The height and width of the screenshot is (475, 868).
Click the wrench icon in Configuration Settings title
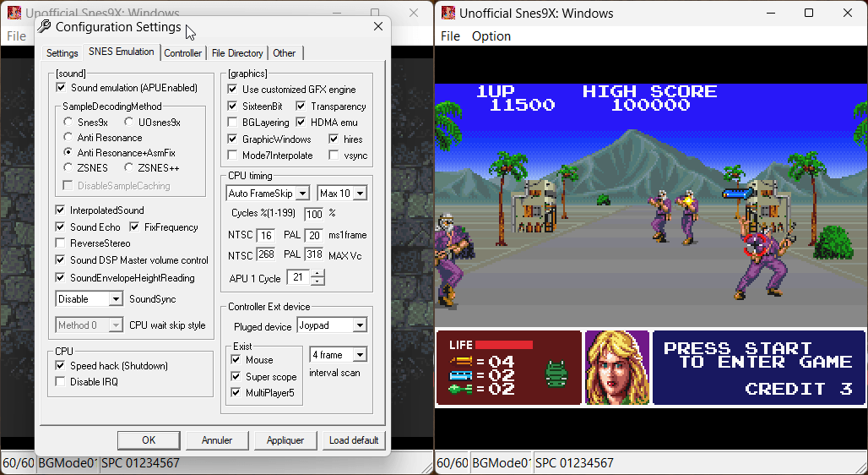coord(45,26)
